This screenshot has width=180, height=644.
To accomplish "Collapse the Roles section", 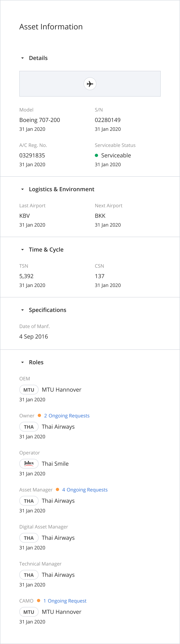I will tap(22, 362).
